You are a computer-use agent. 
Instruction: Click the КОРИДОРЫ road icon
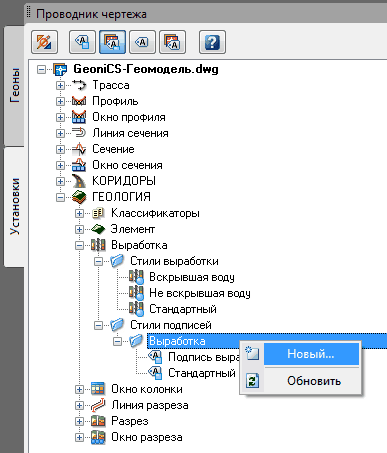pos(79,181)
